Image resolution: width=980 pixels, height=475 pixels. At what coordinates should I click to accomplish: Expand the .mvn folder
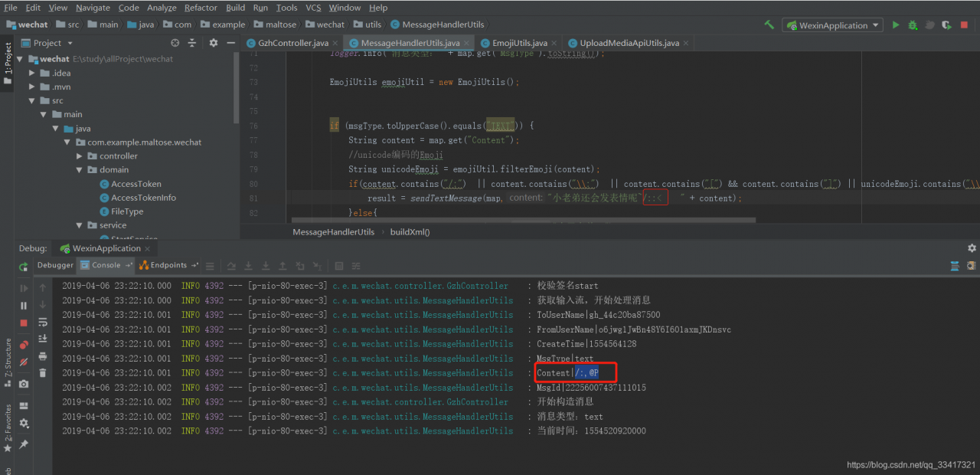[32, 87]
